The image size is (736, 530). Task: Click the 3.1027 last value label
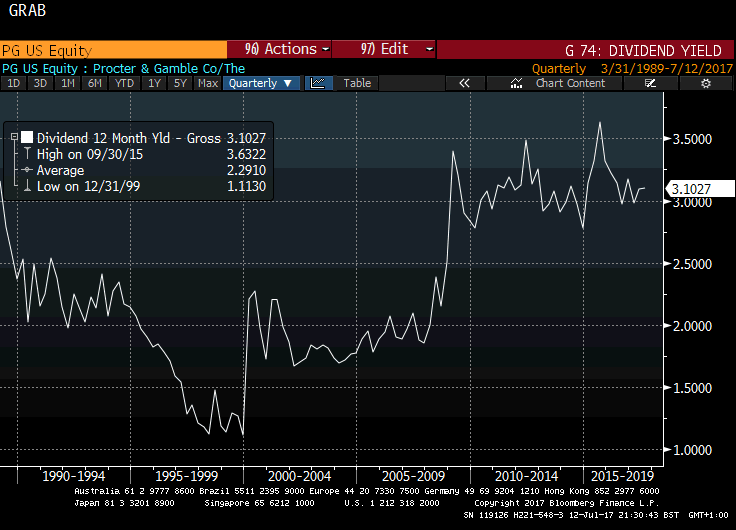[x=690, y=189]
